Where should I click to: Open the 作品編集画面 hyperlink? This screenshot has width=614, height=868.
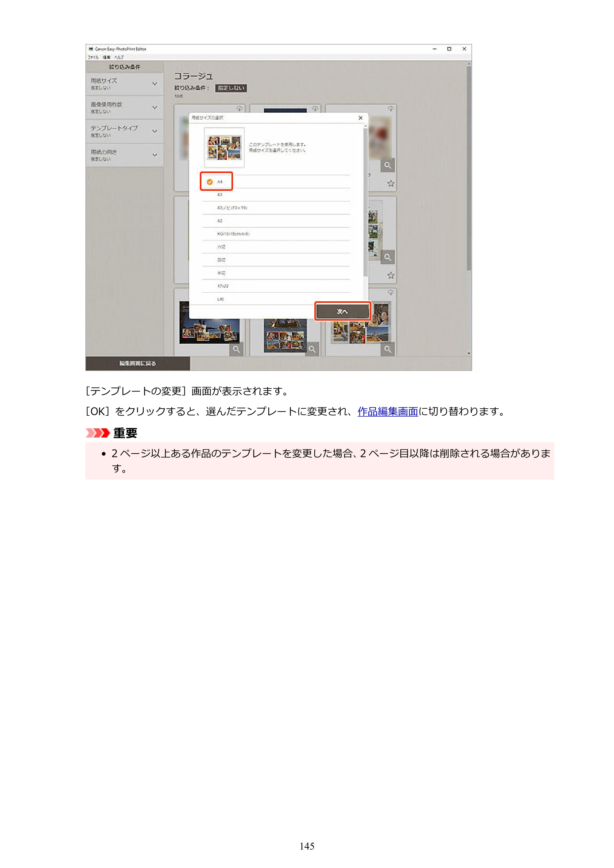click(x=388, y=411)
